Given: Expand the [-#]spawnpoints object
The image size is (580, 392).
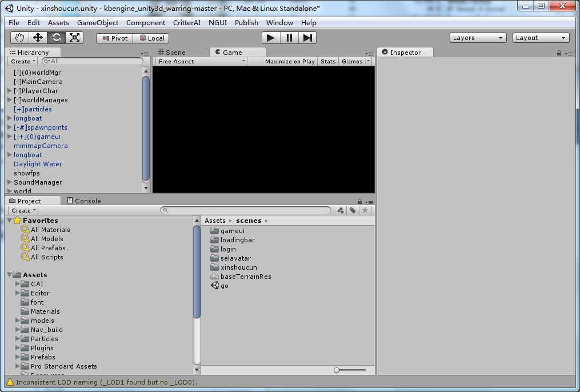Looking at the screenshot, I should coord(10,127).
